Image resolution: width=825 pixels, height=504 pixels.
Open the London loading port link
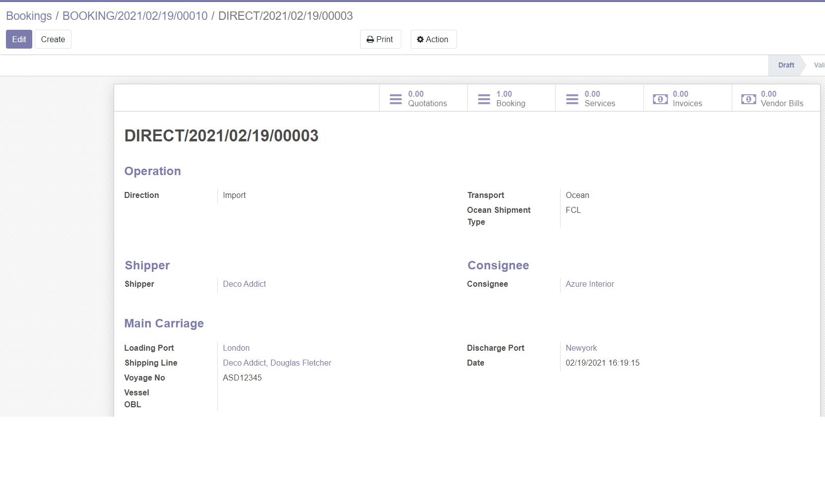(x=236, y=348)
